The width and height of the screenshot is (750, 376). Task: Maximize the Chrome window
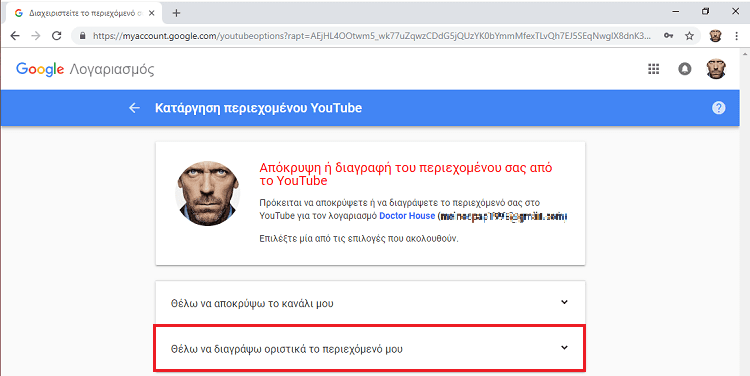(x=706, y=11)
